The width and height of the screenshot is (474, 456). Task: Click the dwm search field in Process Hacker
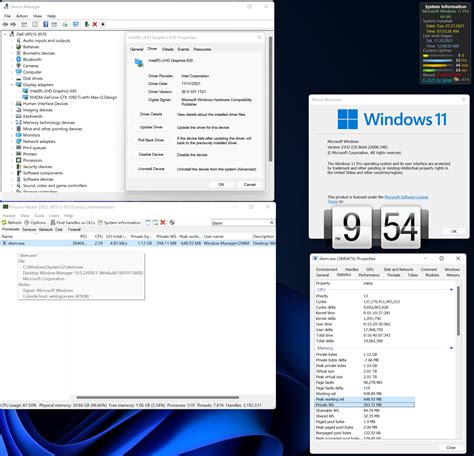[x=240, y=223]
